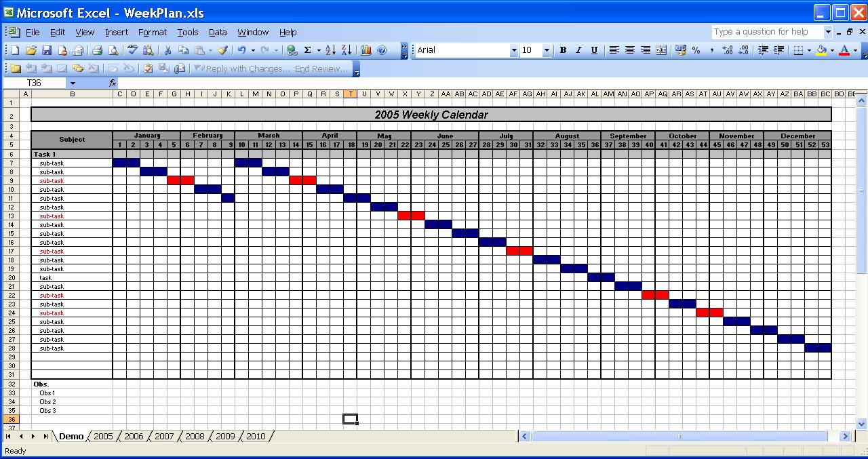
Task: Click Merge and Center icon
Action: [661, 50]
